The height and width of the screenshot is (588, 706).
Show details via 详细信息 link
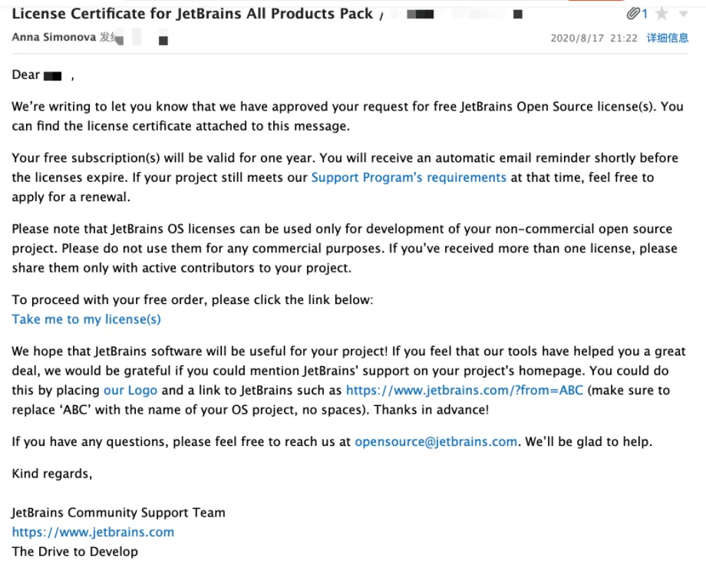coord(667,38)
